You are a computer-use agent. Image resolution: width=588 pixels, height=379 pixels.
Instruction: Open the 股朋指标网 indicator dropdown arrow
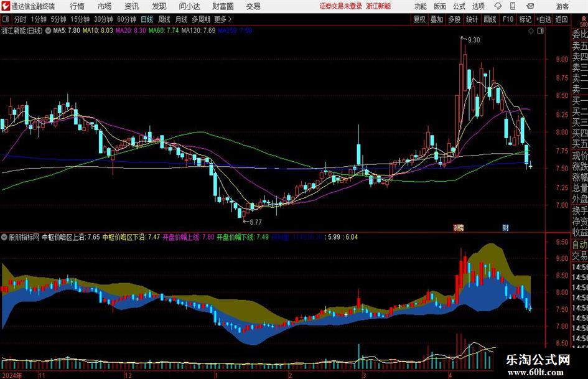click(x=4, y=237)
